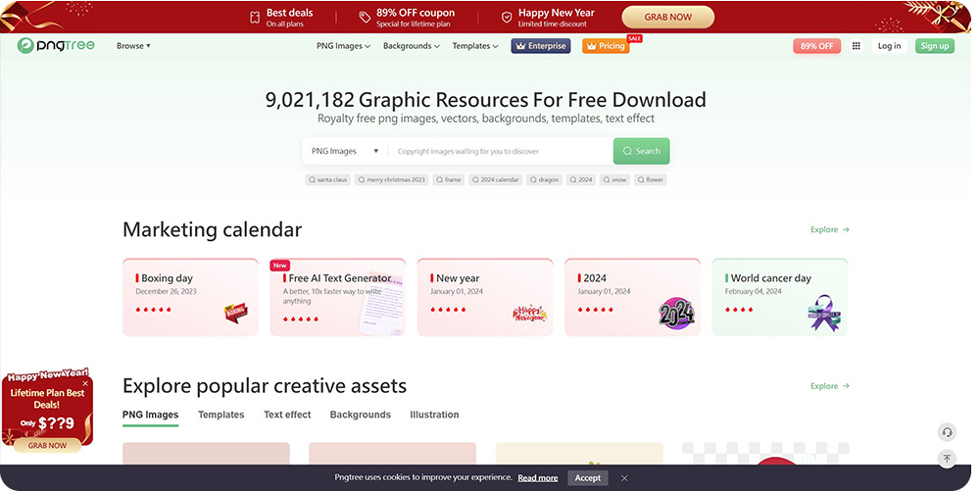The width and height of the screenshot is (980, 491).
Task: Click the Pricing button
Action: coord(606,46)
